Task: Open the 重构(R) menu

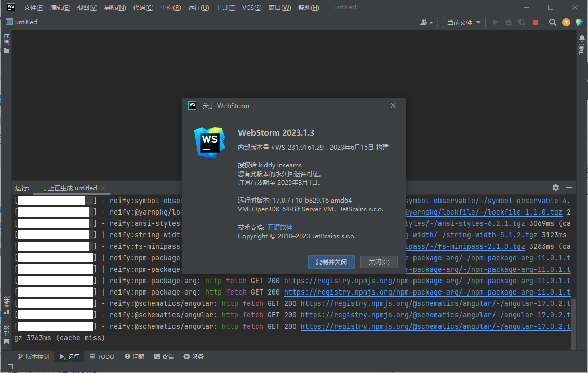Action: (170, 7)
